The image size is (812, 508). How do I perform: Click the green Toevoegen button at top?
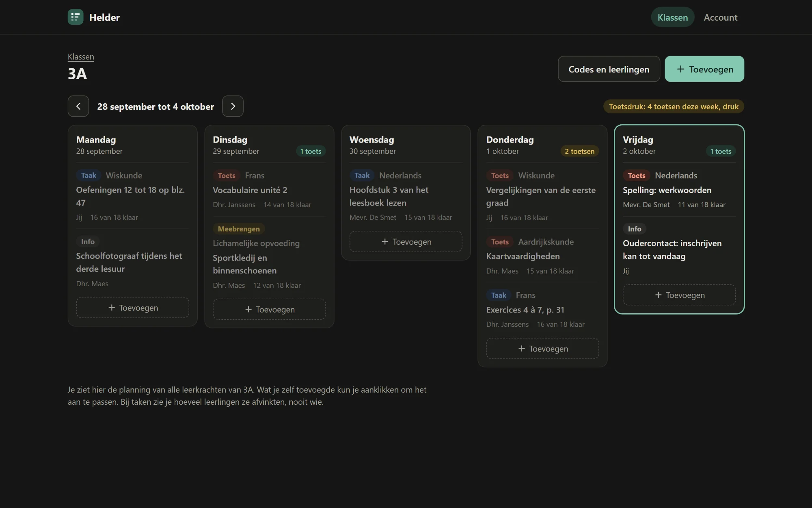(704, 69)
